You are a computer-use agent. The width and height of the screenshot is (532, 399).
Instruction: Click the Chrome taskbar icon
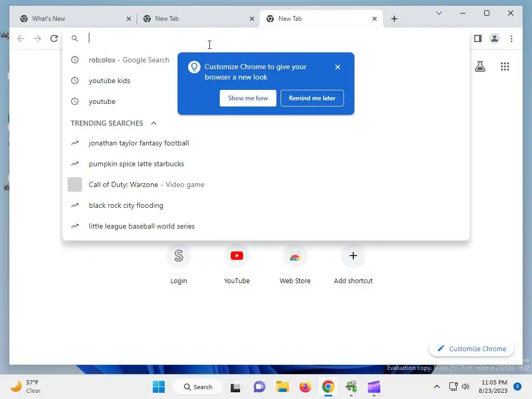pyautogui.click(x=328, y=387)
